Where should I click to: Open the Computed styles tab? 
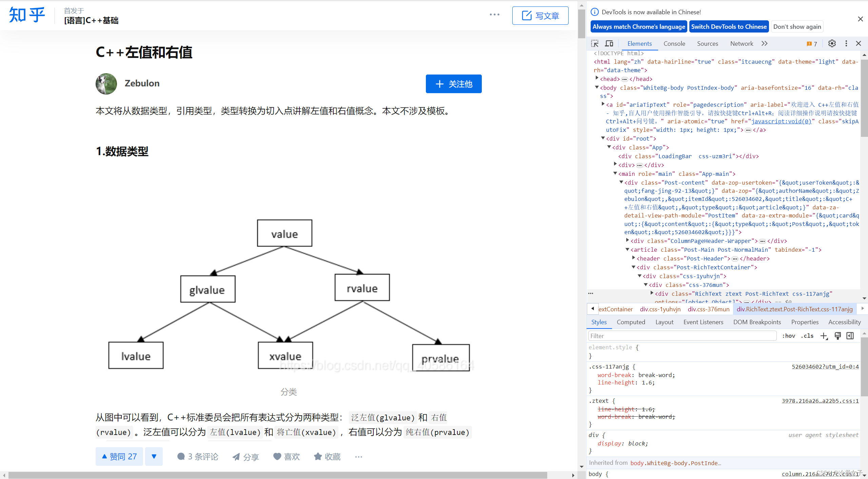pos(631,322)
